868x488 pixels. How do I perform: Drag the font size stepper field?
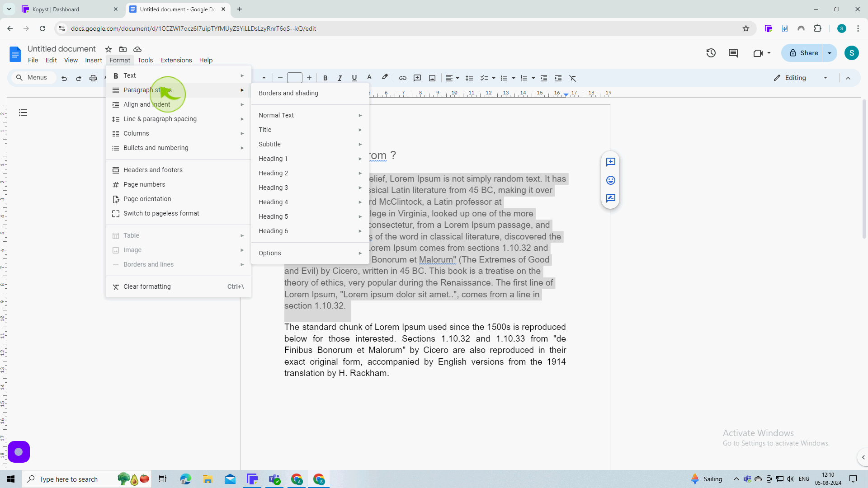click(294, 78)
